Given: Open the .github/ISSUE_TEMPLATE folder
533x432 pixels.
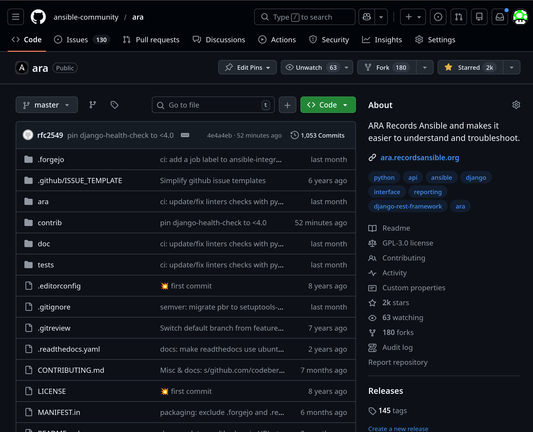Looking at the screenshot, I should pyautogui.click(x=80, y=180).
